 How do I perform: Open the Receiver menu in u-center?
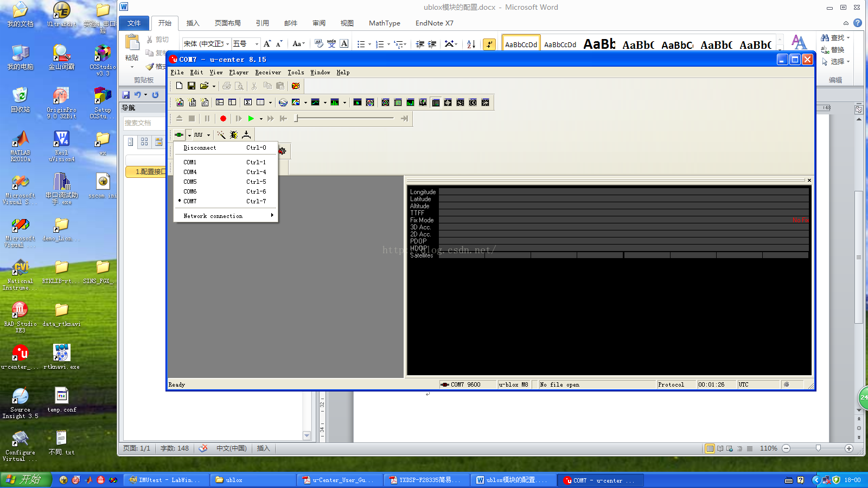tap(268, 72)
